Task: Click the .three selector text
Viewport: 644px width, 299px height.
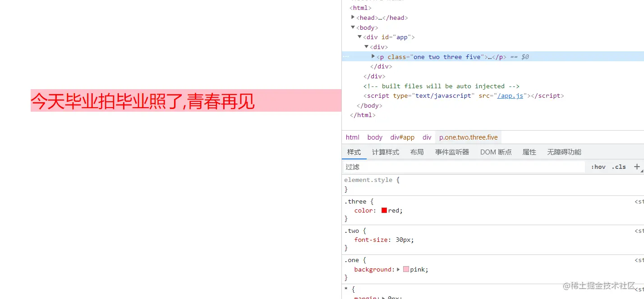Action: coord(355,201)
